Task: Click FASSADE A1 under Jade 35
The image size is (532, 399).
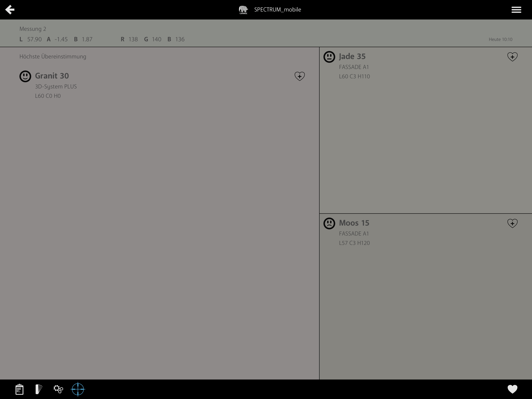Action: click(354, 67)
